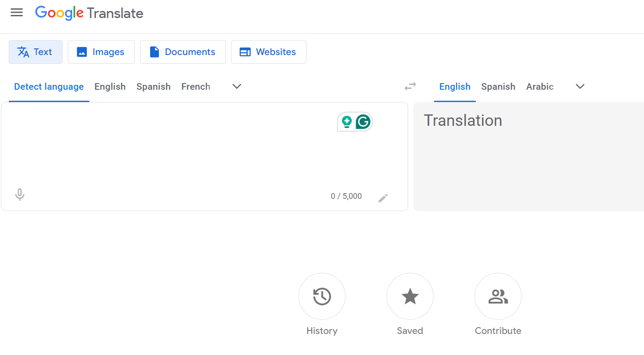This screenshot has width=644, height=355.
Task: Open handwriting input with the pencil icon
Action: pyautogui.click(x=383, y=198)
